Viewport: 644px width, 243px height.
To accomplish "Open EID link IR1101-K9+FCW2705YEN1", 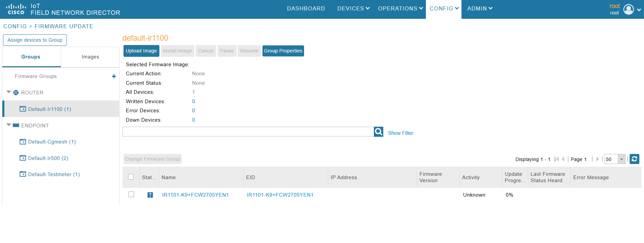I will (280, 195).
